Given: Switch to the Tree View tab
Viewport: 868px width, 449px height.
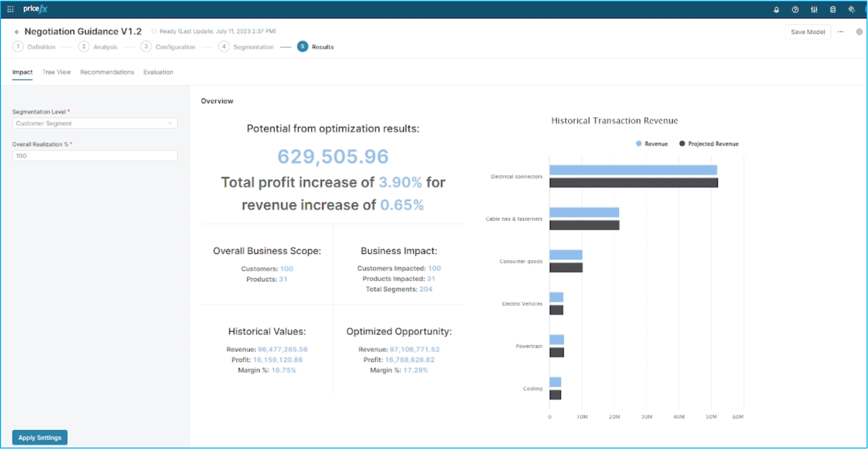Looking at the screenshot, I should [x=56, y=72].
